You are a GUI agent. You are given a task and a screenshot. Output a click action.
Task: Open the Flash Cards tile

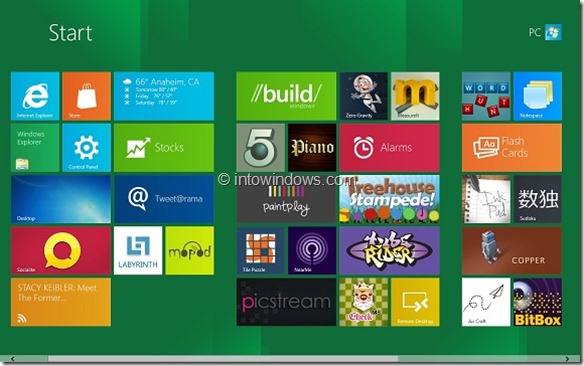tap(512, 148)
